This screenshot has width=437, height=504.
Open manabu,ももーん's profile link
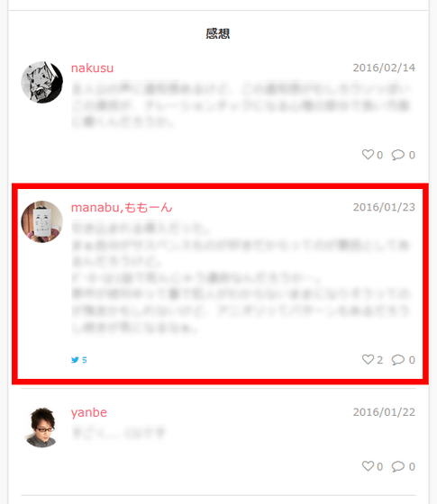click(x=122, y=207)
